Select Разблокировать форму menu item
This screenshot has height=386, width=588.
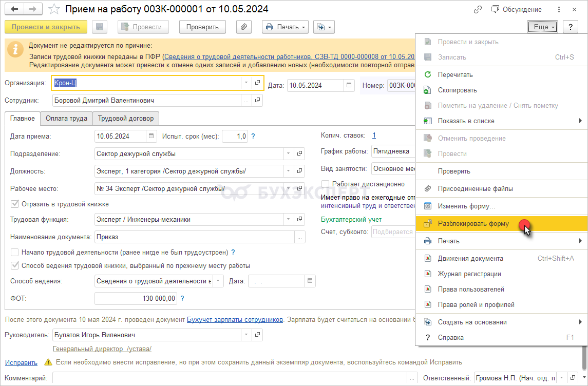tap(473, 223)
